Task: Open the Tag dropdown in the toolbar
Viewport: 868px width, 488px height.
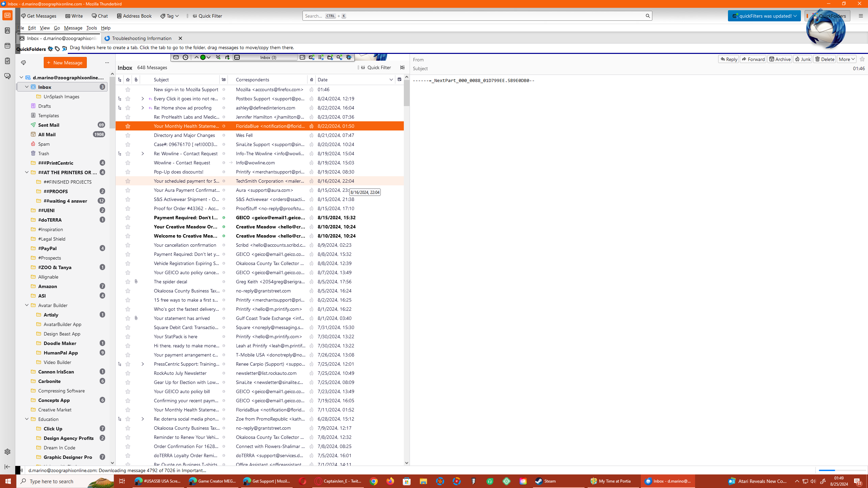Action: click(170, 16)
